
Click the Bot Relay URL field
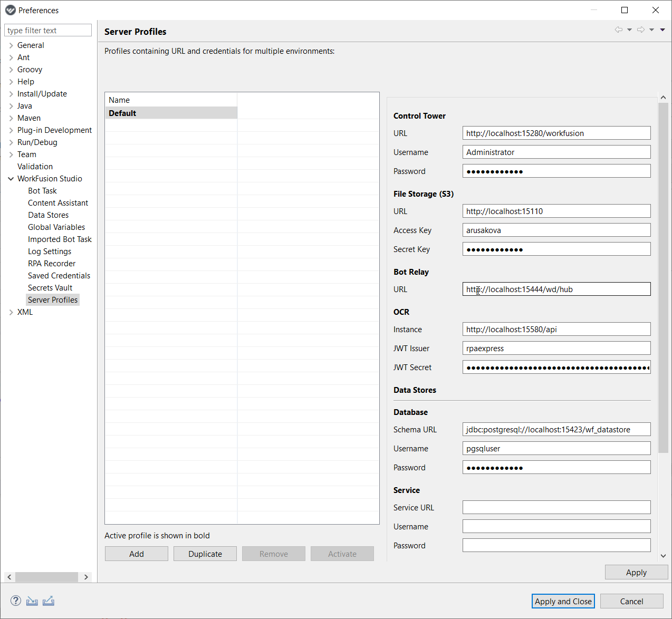coord(556,289)
